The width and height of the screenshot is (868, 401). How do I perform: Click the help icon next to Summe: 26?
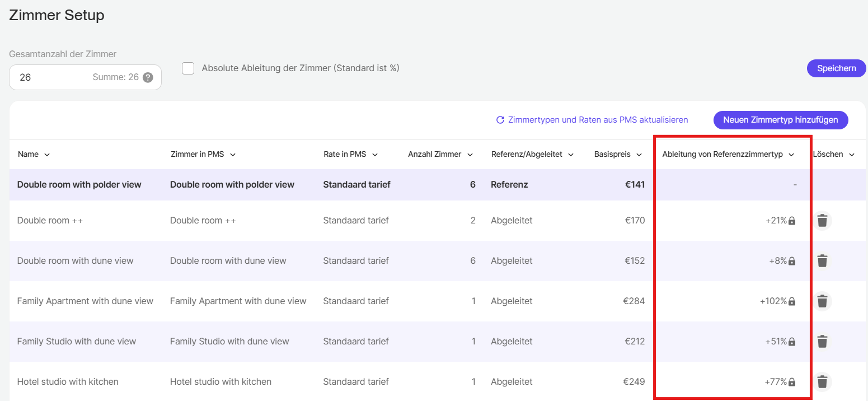(148, 77)
